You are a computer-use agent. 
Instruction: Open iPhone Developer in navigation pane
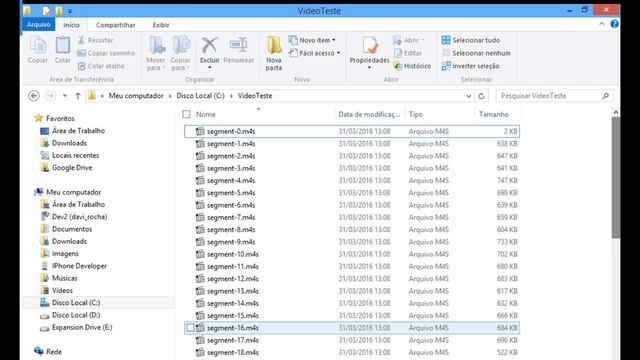click(79, 266)
